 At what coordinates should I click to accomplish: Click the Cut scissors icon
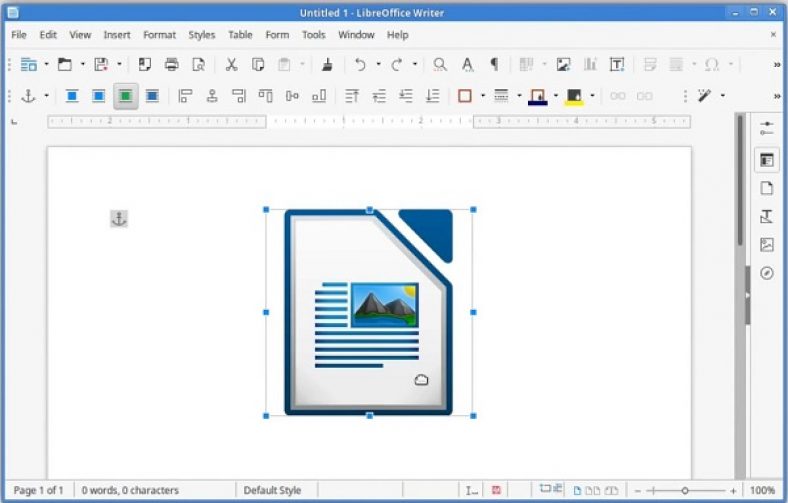click(231, 64)
